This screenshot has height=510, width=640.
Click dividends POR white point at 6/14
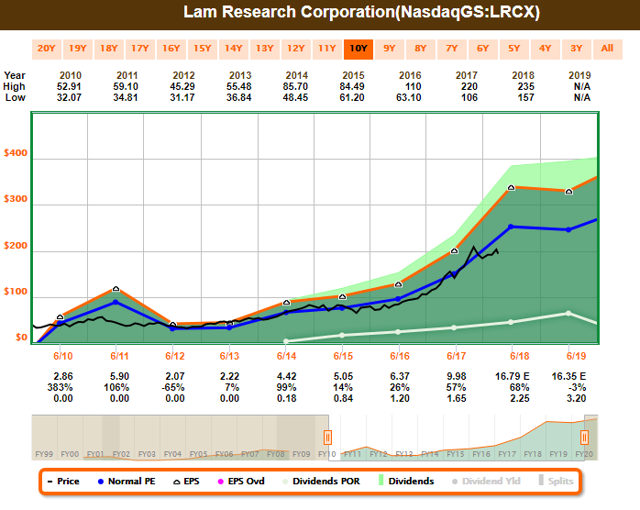pos(286,341)
